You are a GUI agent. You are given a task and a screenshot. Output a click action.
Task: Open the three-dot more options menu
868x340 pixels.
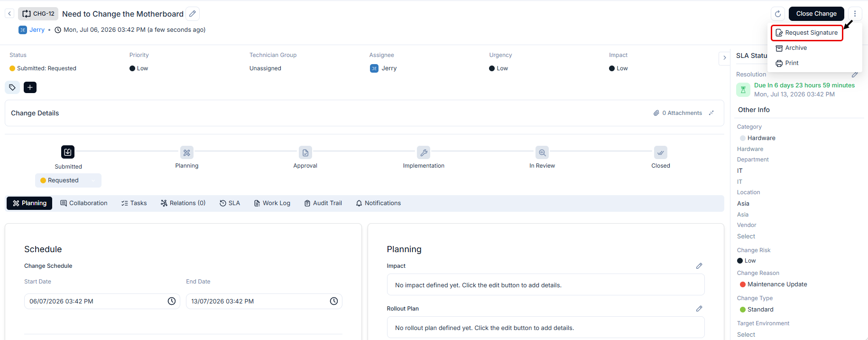click(855, 14)
